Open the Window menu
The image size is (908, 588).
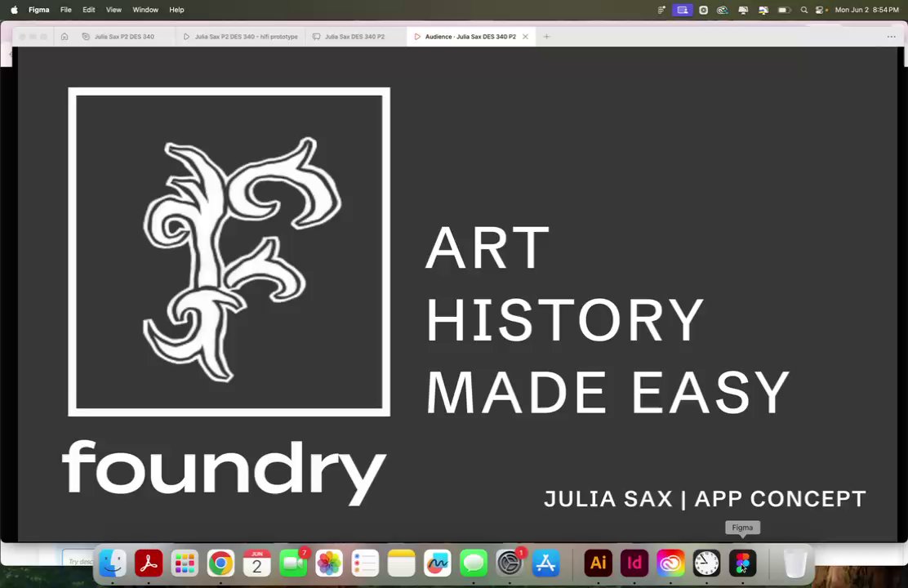pyautogui.click(x=145, y=10)
